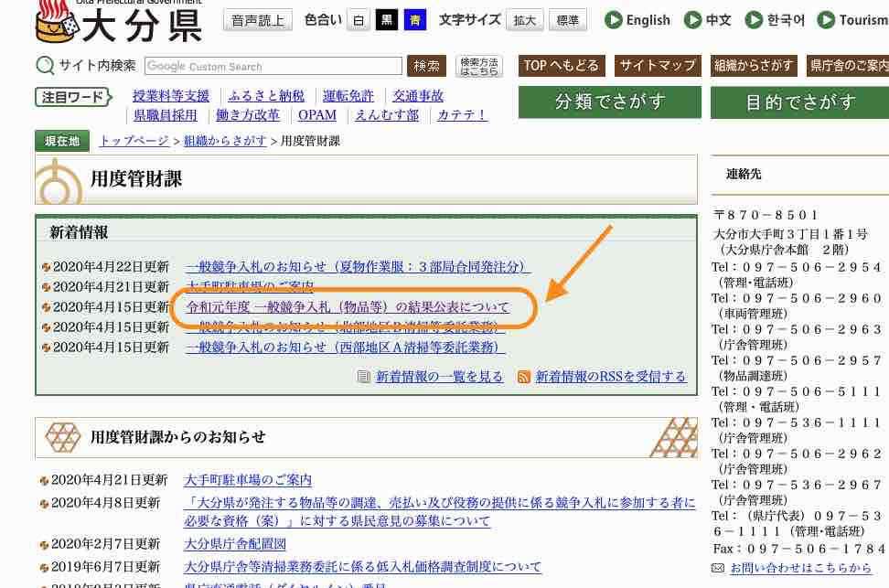Switch to blue 青 color scheme
Image resolution: width=889 pixels, height=588 pixels.
415,20
